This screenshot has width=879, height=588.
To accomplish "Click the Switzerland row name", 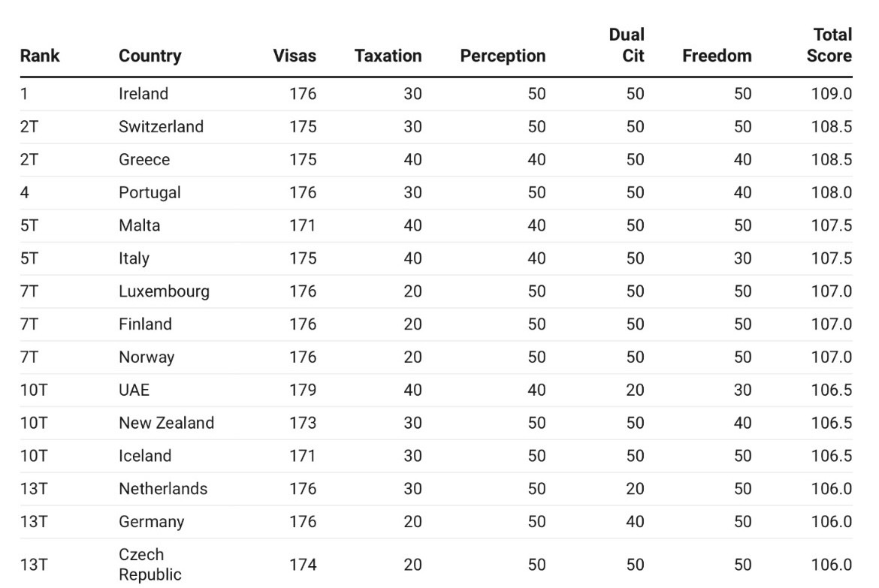I will click(x=161, y=126).
